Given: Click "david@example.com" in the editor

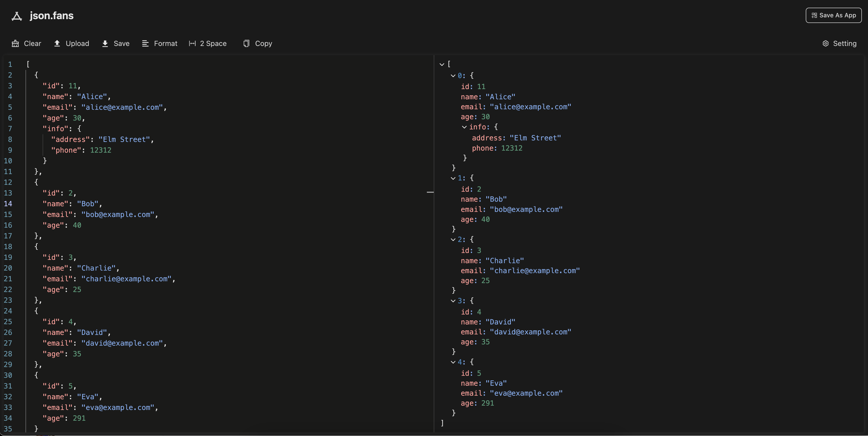Looking at the screenshot, I should [x=122, y=343].
